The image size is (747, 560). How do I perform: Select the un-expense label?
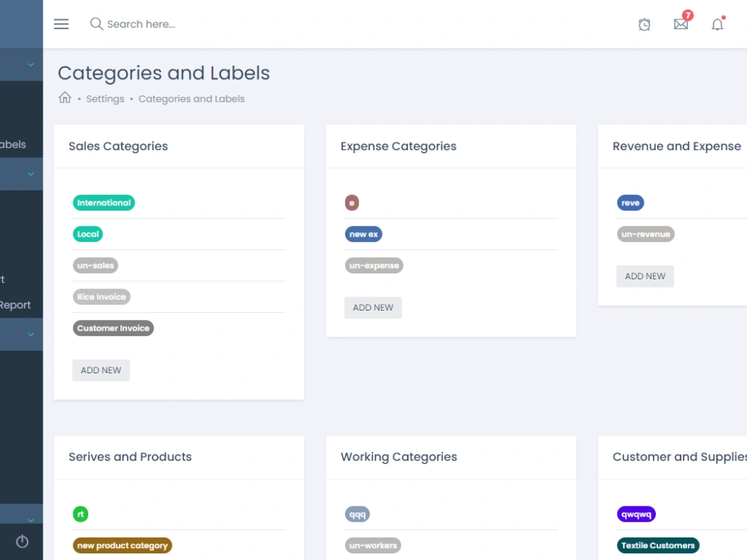pyautogui.click(x=374, y=266)
